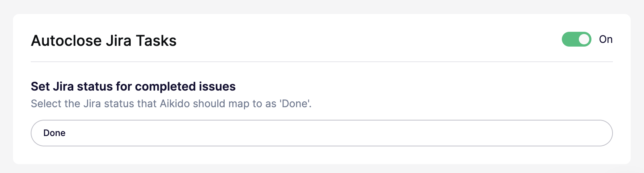Image resolution: width=644 pixels, height=173 pixels.
Task: Click the word "Jira" in the card title
Action: [x=118, y=41]
